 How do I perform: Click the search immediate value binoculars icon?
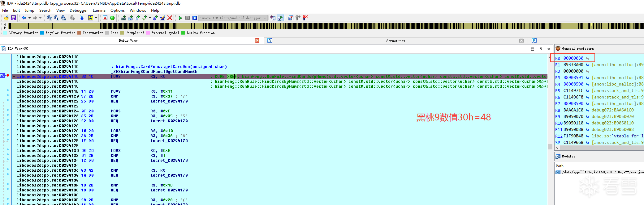pos(49,18)
